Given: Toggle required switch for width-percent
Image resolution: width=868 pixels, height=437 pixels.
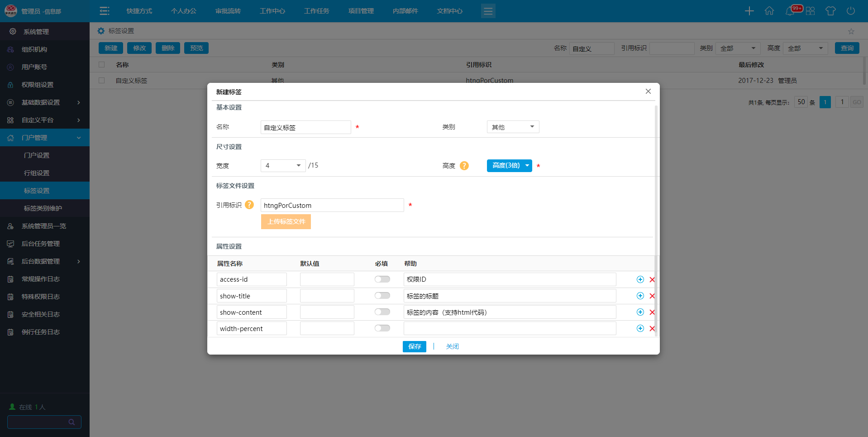Looking at the screenshot, I should [x=382, y=328].
